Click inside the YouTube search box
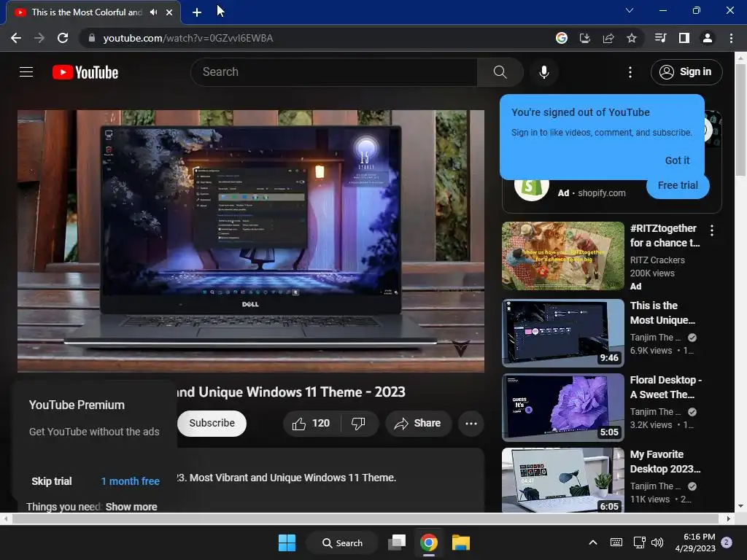747x560 pixels. [x=333, y=72]
